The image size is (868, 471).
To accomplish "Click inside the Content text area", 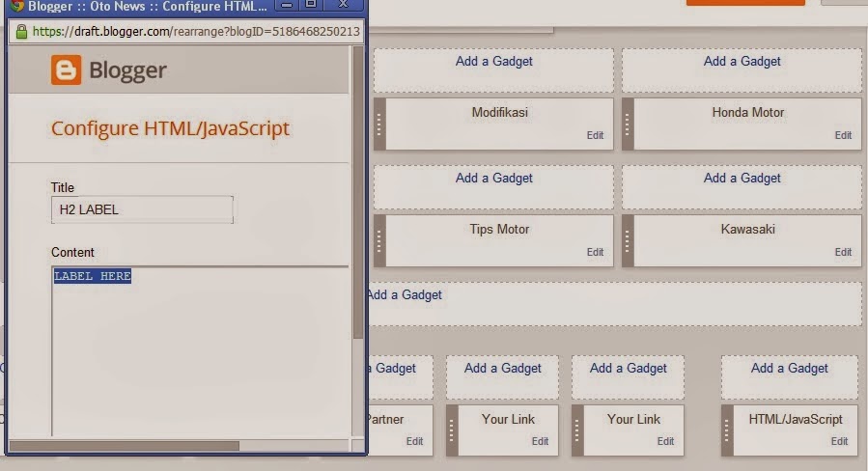I will (x=201, y=351).
